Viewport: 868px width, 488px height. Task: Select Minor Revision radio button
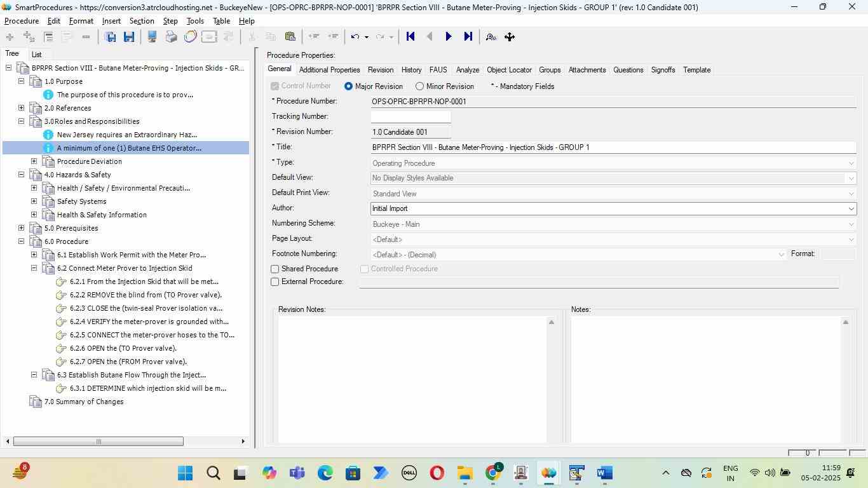pyautogui.click(x=419, y=86)
